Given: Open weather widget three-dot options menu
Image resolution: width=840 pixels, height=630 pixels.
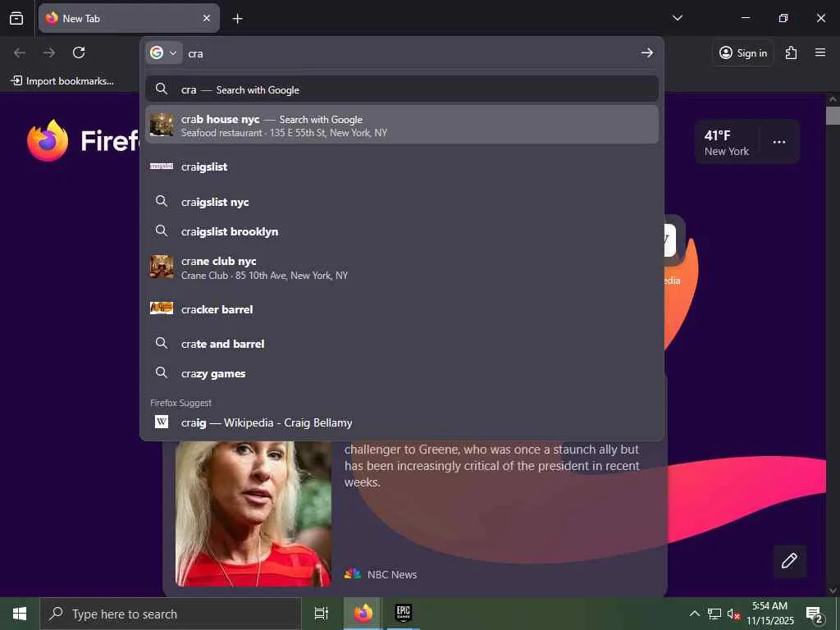Looking at the screenshot, I should pos(779,142).
